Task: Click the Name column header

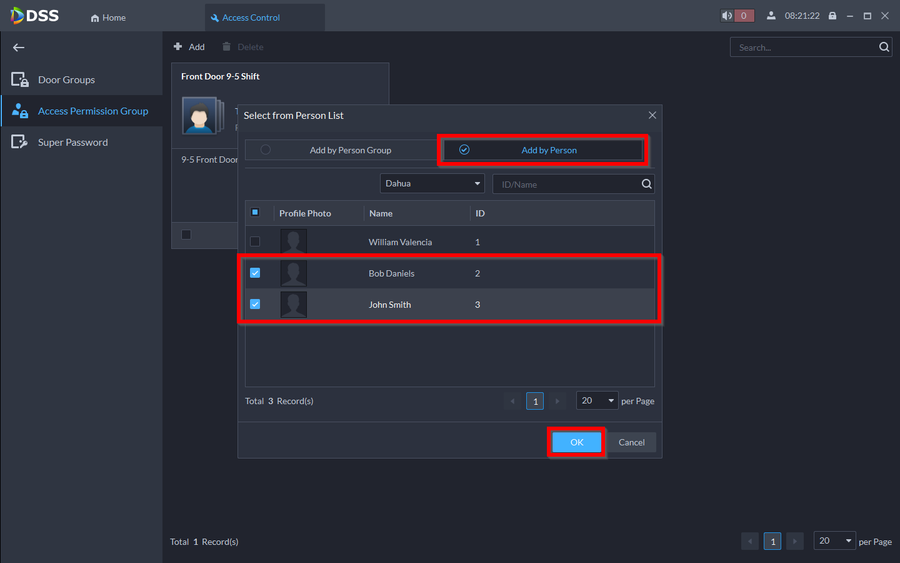Action: pos(381,213)
